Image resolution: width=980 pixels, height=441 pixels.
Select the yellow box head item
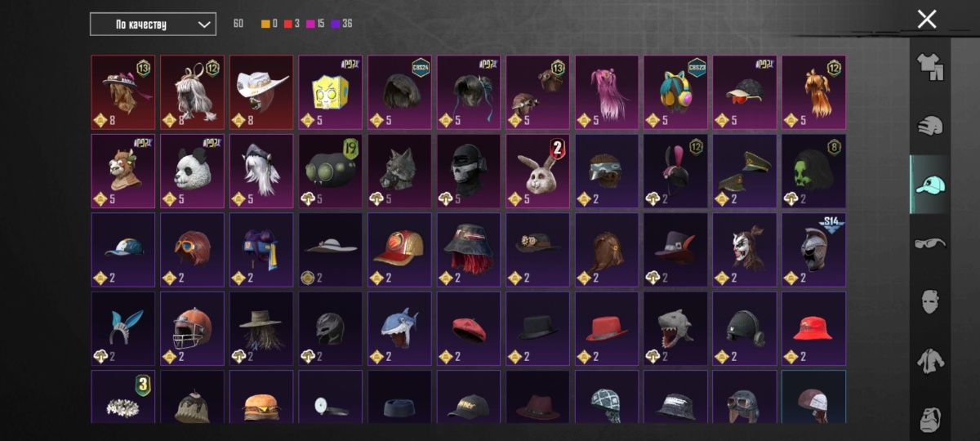[330, 92]
